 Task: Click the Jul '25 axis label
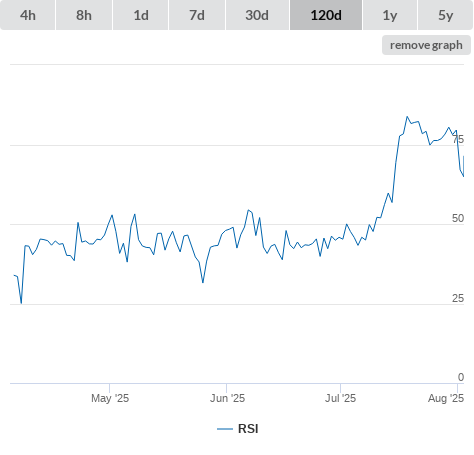tap(340, 398)
